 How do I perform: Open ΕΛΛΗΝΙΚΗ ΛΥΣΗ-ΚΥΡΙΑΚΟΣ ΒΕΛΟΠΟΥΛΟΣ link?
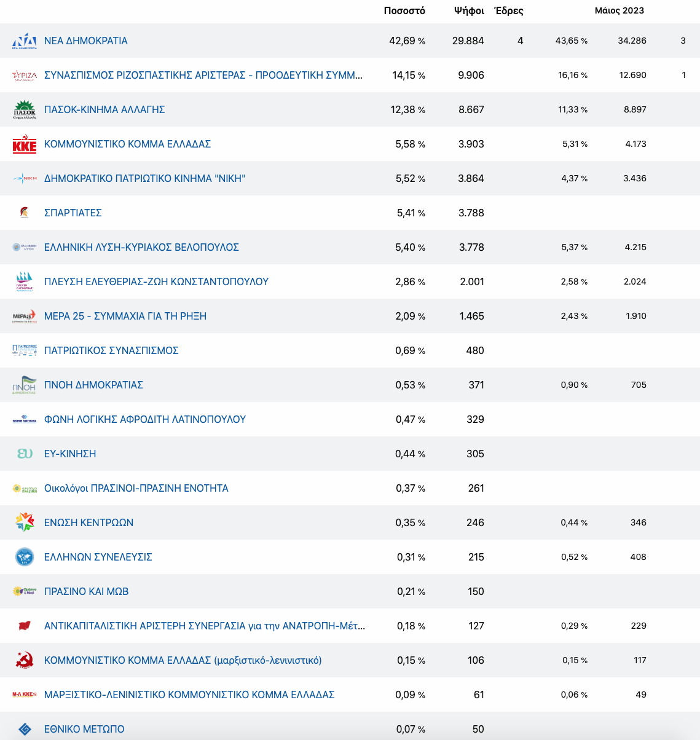click(141, 247)
